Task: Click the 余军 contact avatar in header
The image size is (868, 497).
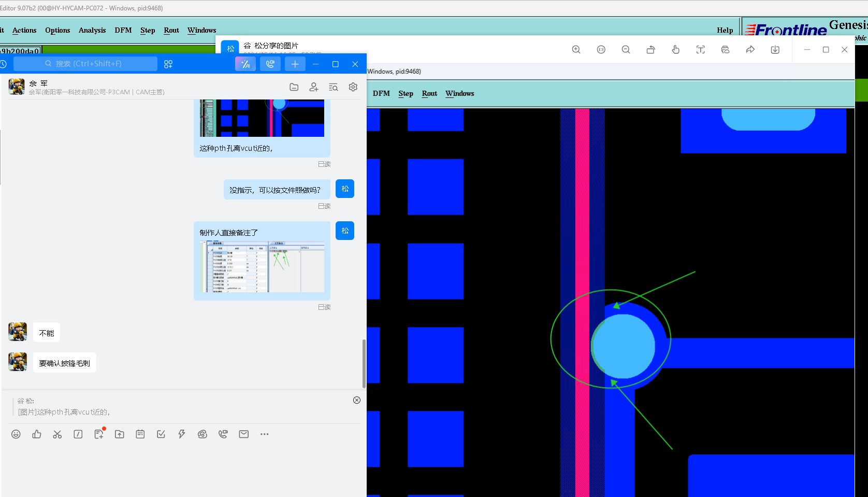Action: coord(17,87)
